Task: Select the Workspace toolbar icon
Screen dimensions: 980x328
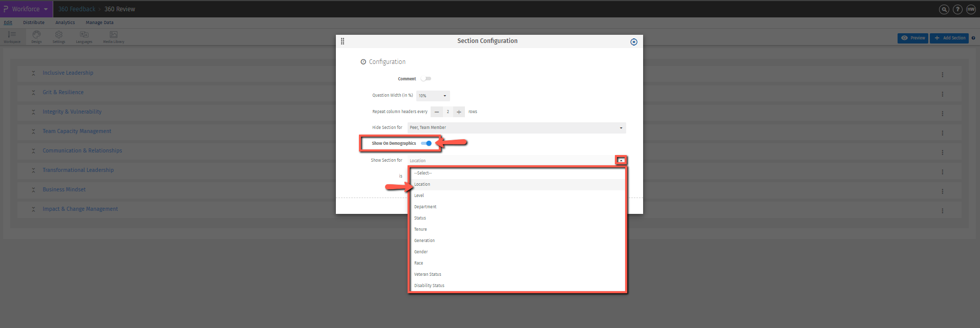Action: point(12,37)
